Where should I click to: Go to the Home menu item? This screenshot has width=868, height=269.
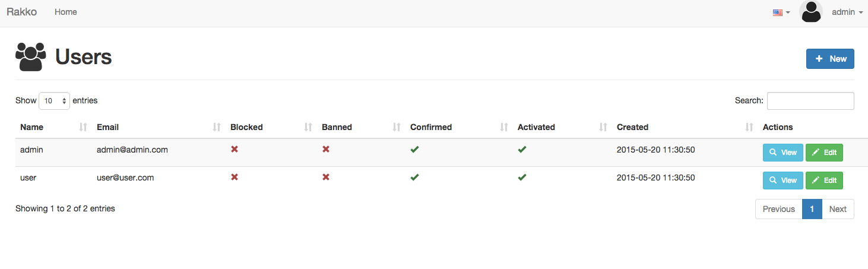[x=66, y=12]
